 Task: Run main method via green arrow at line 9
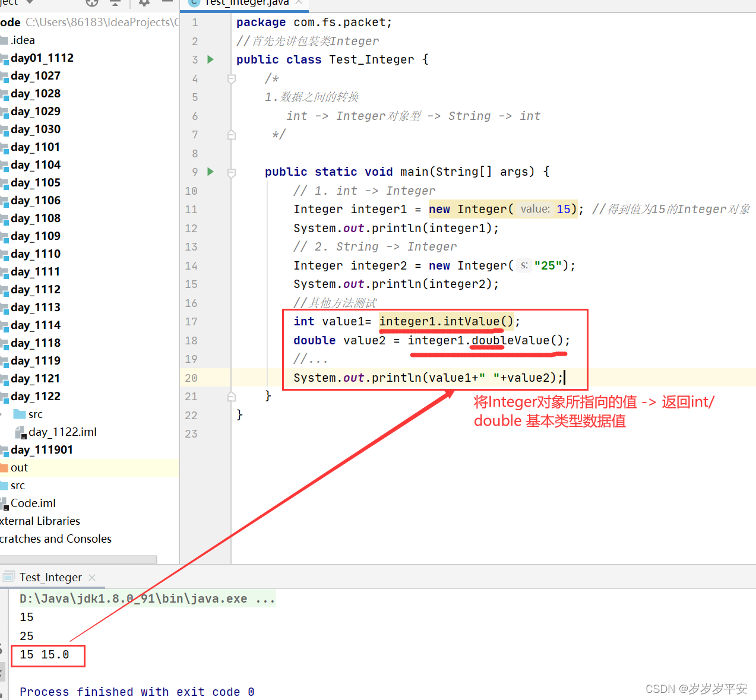pos(210,172)
